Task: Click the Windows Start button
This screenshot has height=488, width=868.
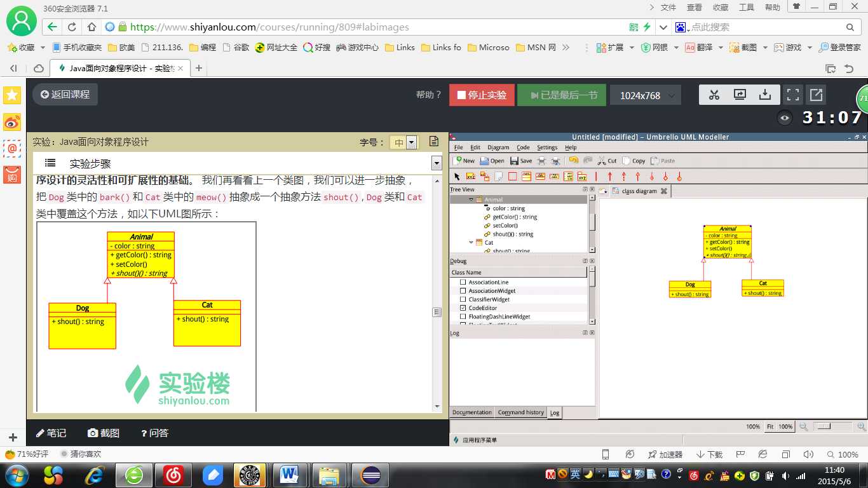Action: pyautogui.click(x=17, y=475)
